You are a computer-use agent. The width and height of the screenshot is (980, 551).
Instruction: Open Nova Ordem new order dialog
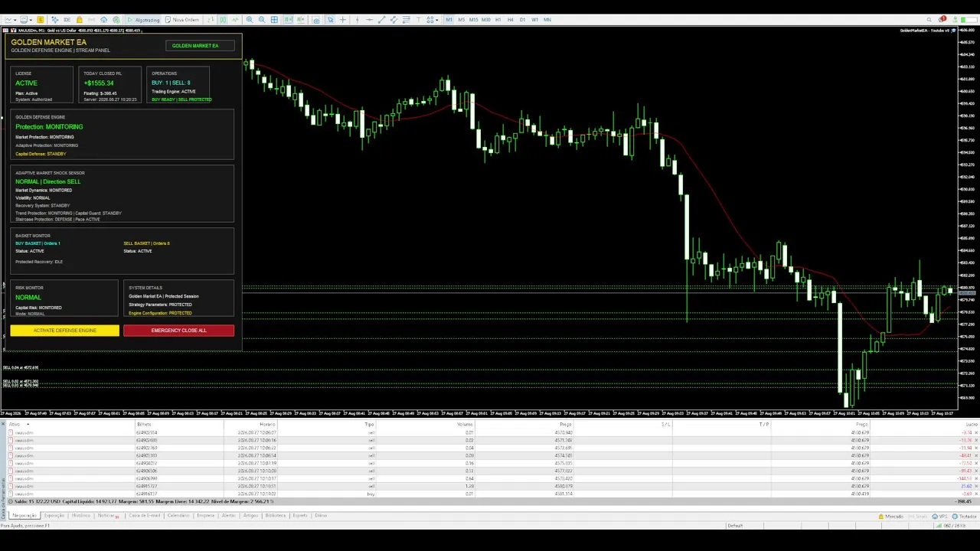(182, 19)
